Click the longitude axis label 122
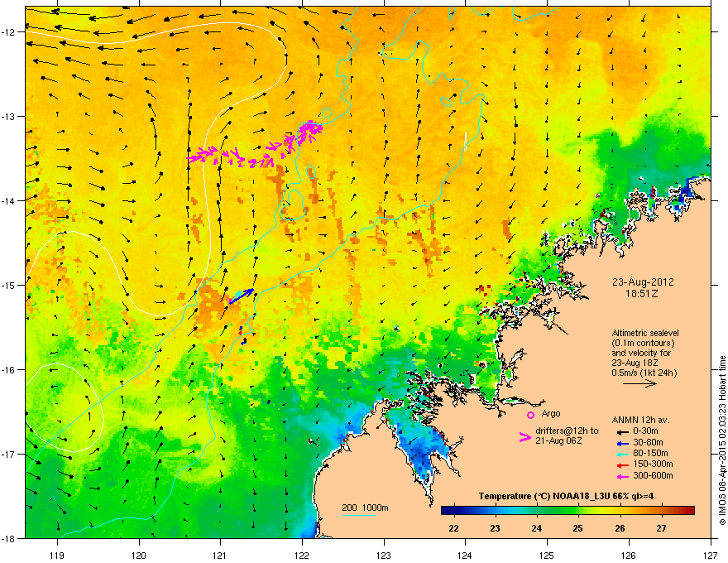 pyautogui.click(x=302, y=556)
